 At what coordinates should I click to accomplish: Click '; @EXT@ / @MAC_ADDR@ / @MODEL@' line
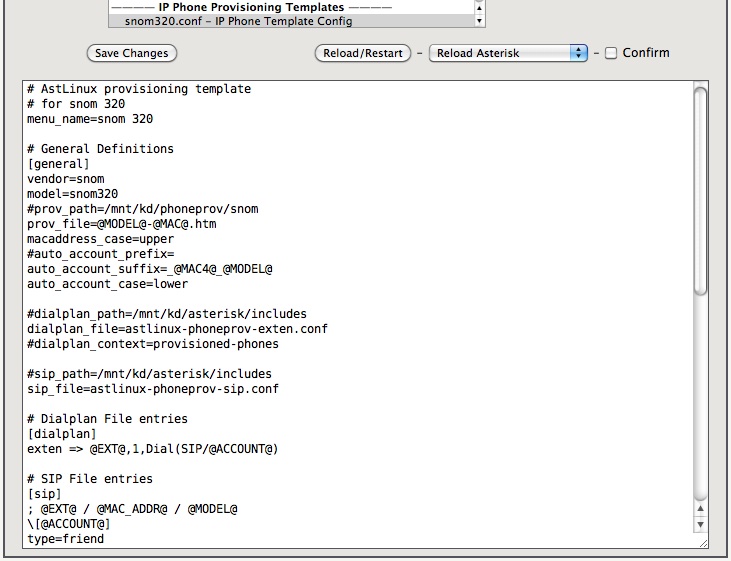(x=132, y=509)
